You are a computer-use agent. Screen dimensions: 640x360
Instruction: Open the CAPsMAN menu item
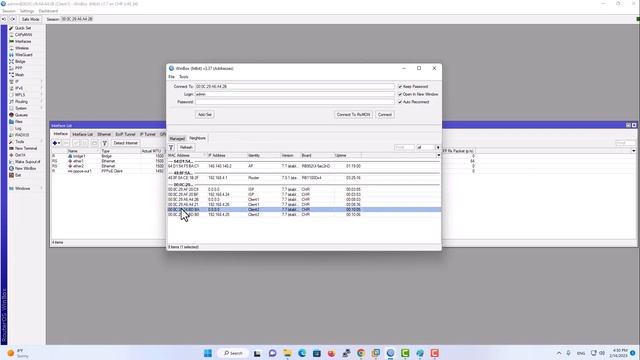(x=23, y=35)
